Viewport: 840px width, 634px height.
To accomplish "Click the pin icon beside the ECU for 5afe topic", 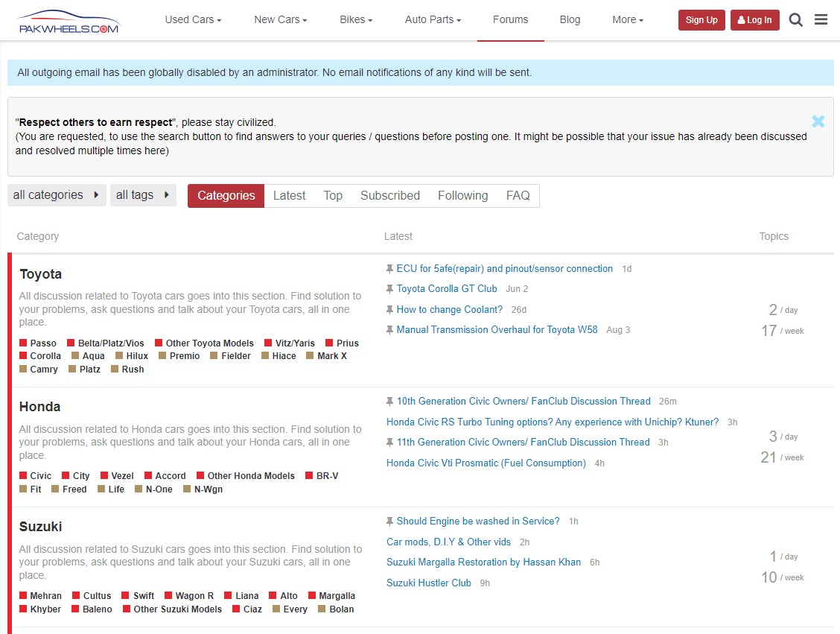I will (389, 269).
